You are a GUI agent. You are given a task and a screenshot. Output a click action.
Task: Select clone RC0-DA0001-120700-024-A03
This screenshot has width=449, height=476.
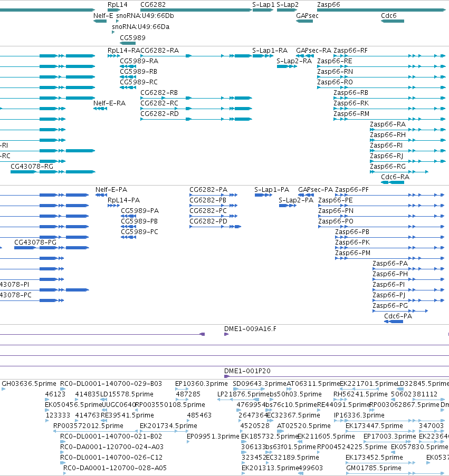tap(112, 446)
